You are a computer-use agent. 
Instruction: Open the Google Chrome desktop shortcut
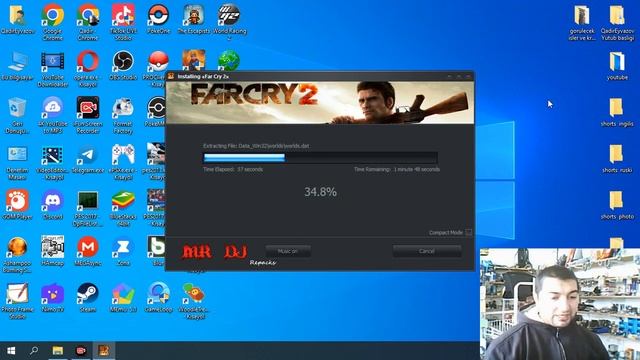click(x=53, y=22)
